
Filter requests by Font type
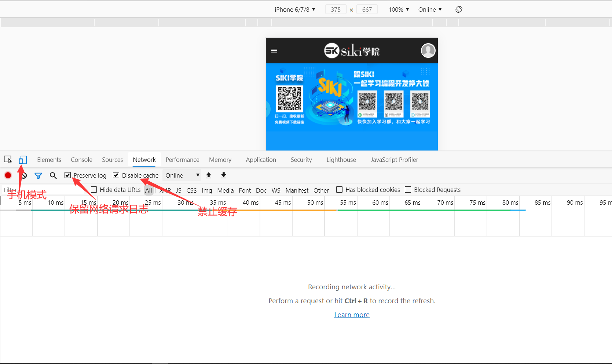[245, 190]
